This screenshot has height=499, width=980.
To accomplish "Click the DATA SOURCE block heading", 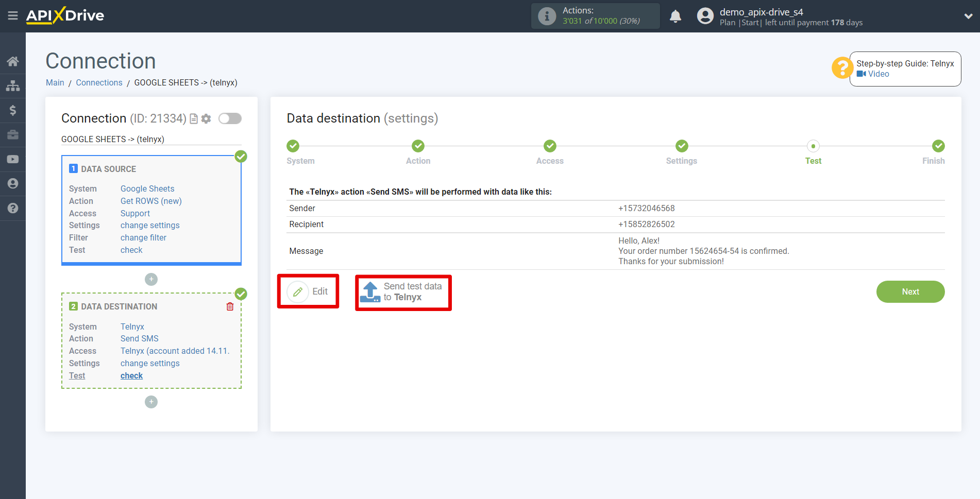I will (108, 169).
